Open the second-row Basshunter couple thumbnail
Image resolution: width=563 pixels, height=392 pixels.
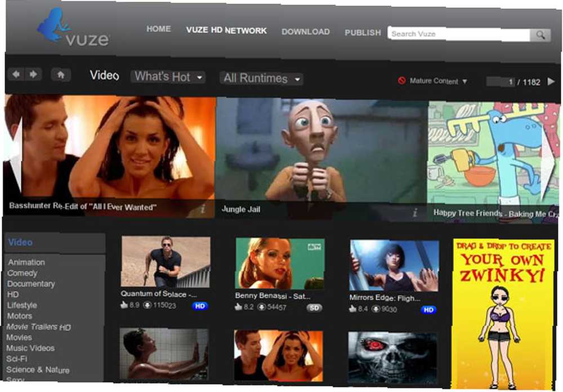(278, 356)
